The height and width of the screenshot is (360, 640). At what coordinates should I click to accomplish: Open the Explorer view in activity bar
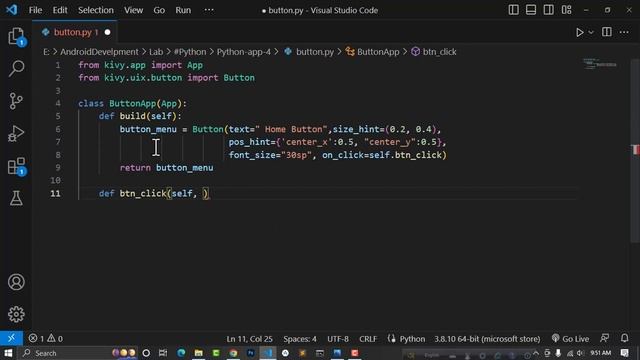(16, 36)
